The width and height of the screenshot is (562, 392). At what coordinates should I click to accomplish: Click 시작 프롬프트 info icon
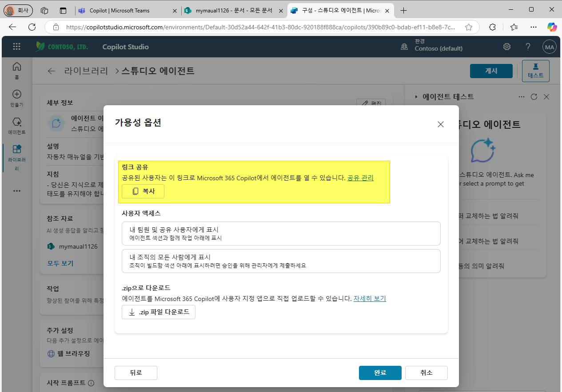91,383
